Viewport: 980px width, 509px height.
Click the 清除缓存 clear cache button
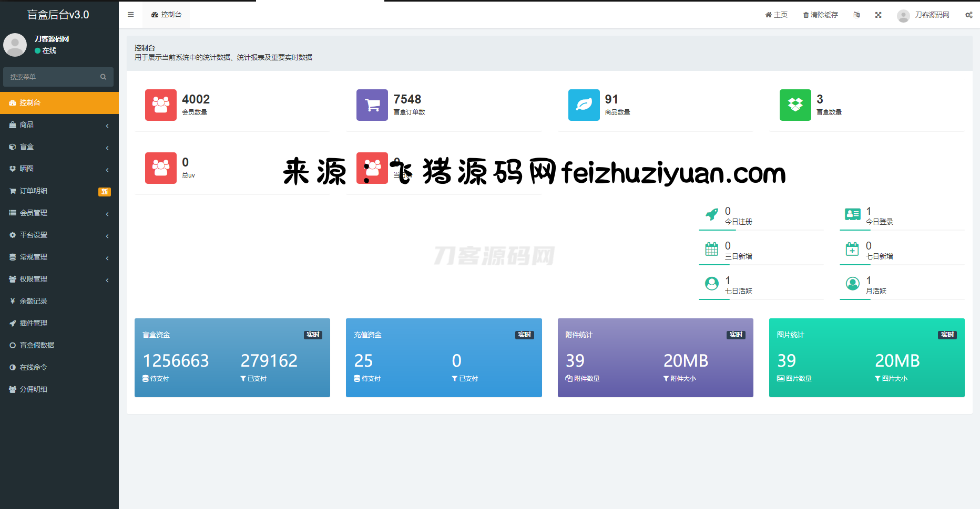(x=820, y=15)
